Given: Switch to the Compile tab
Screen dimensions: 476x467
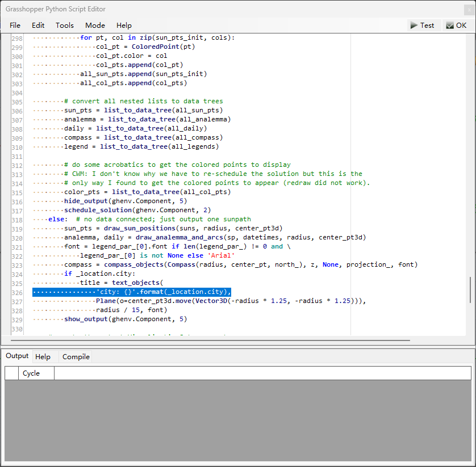Looking at the screenshot, I should click(76, 356).
